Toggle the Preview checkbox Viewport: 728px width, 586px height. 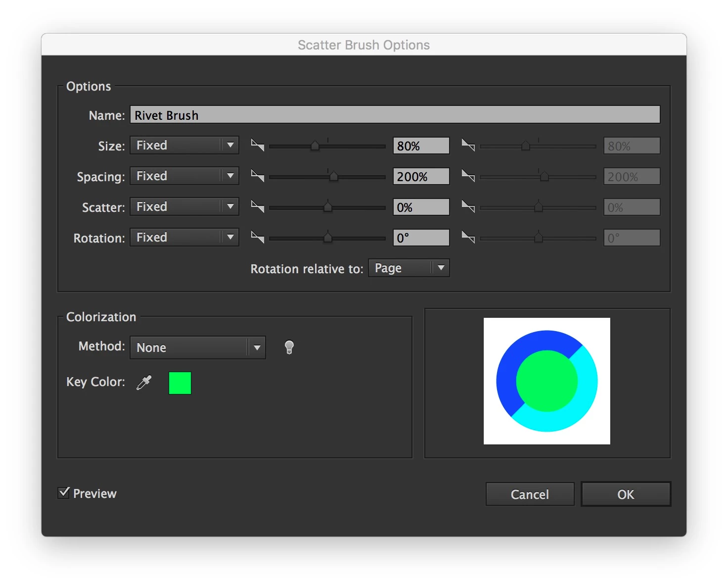pyautogui.click(x=64, y=493)
